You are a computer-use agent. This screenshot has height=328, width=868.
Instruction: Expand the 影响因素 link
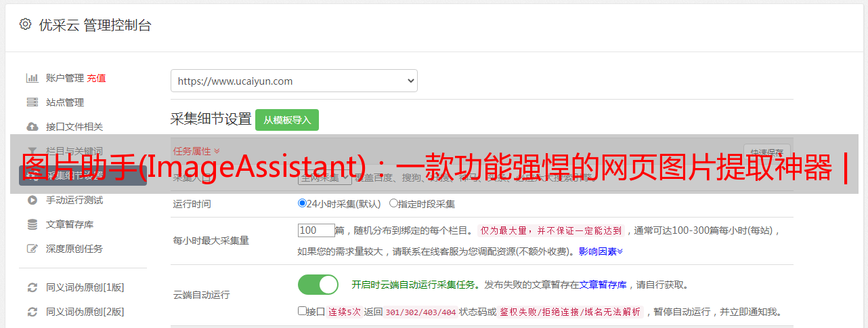601,251
